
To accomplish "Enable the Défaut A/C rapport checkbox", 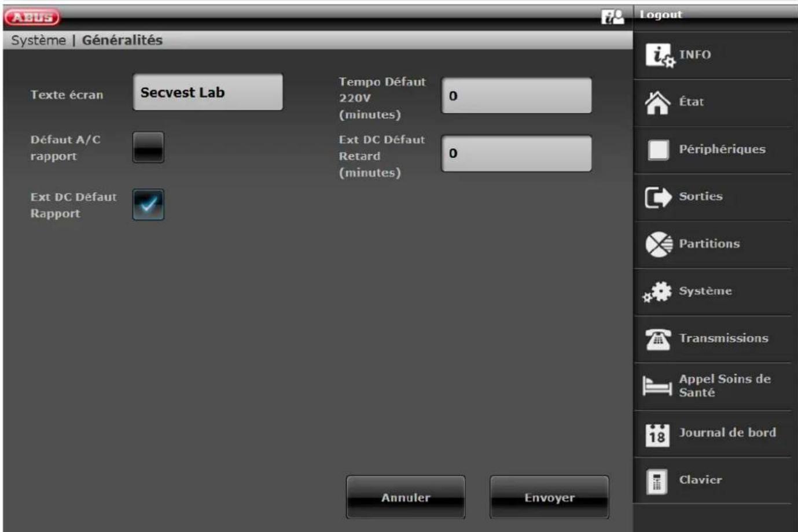I will [148, 147].
